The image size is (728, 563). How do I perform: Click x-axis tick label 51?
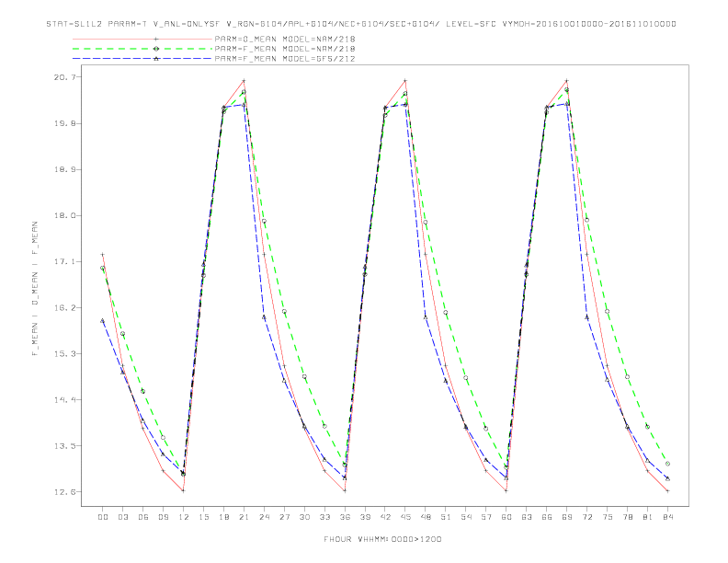coord(446,517)
